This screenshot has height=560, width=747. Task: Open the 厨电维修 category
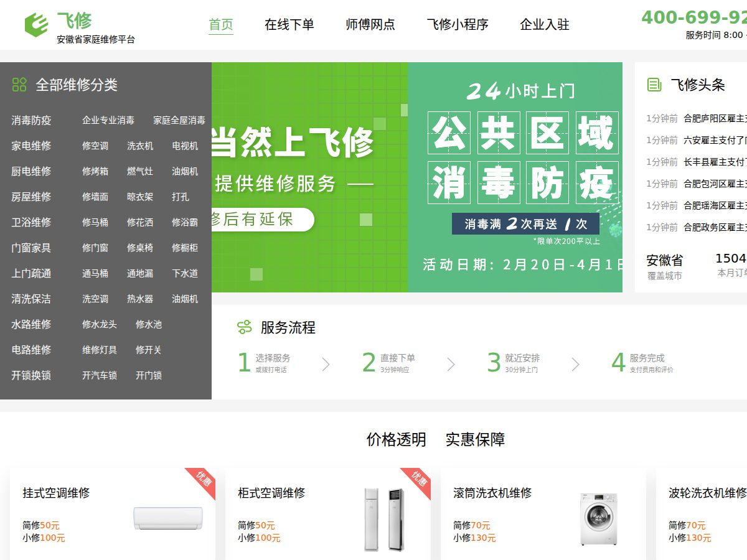coord(31,171)
